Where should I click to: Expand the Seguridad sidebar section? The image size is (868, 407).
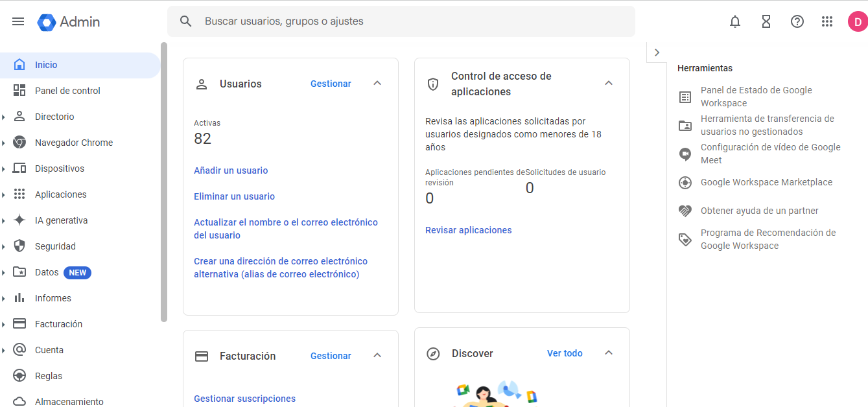tap(4, 246)
